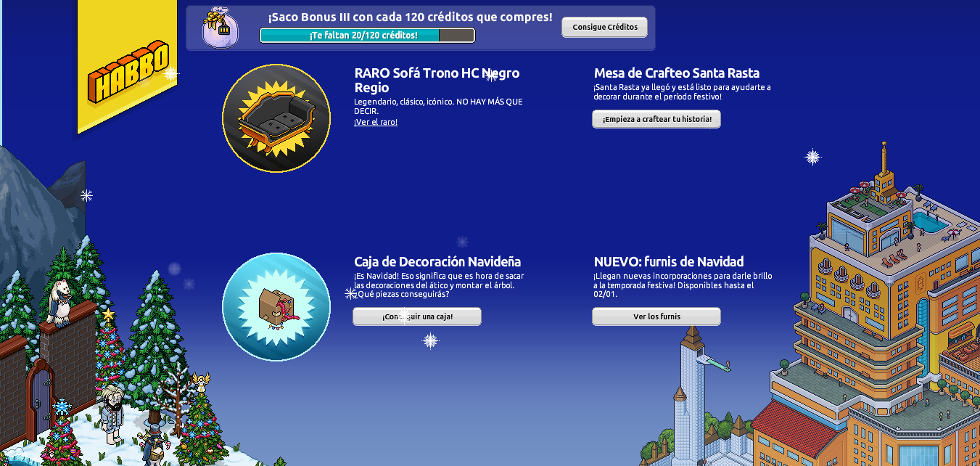Viewport: 980px width, 466px height.
Task: Click the Saco Bonus gift bag icon
Action: coord(219,29)
